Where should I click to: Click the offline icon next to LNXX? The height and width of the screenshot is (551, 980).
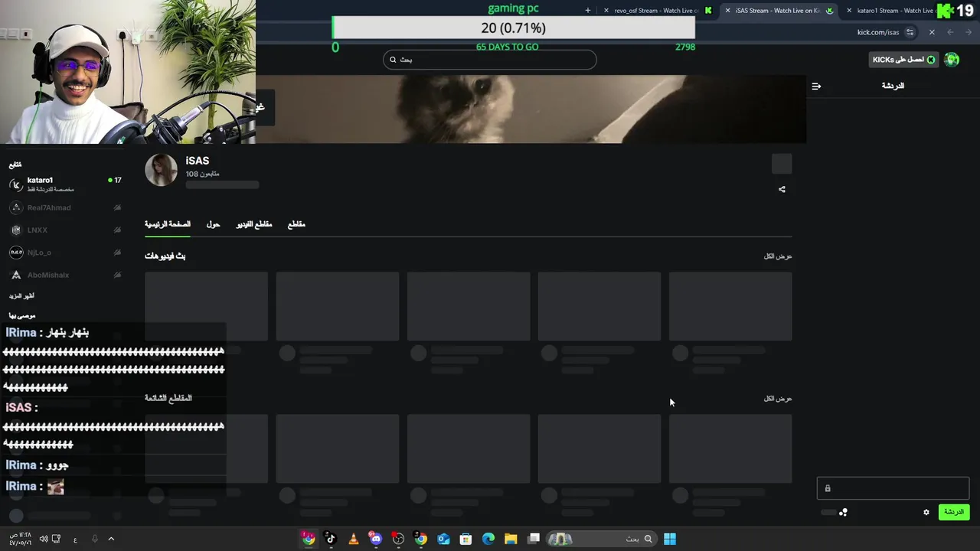pos(117,230)
